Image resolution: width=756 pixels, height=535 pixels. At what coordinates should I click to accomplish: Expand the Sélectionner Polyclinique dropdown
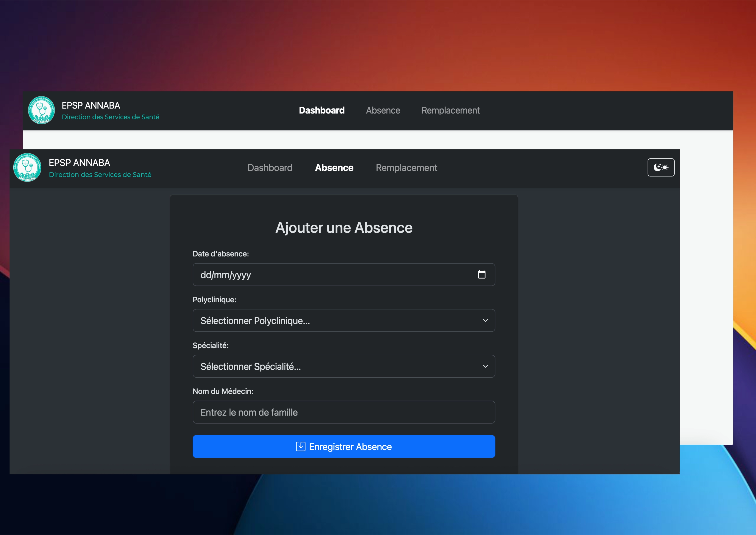[344, 320]
